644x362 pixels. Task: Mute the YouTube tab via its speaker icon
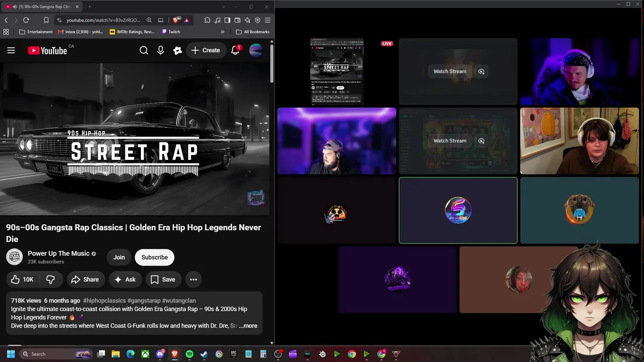[14, 7]
